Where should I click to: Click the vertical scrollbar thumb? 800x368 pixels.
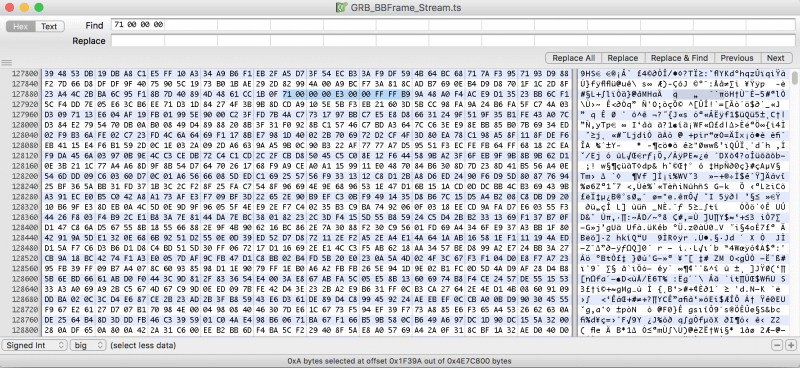pyautogui.click(x=795, y=78)
